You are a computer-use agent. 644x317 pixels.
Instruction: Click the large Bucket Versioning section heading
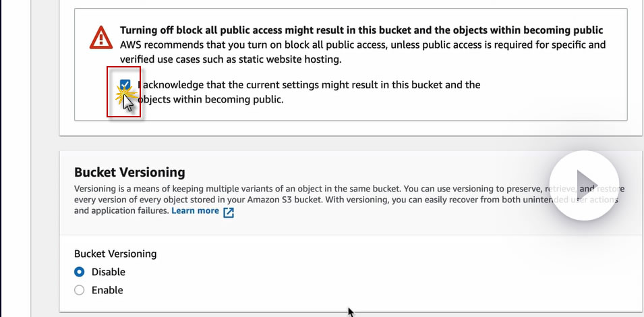(129, 172)
